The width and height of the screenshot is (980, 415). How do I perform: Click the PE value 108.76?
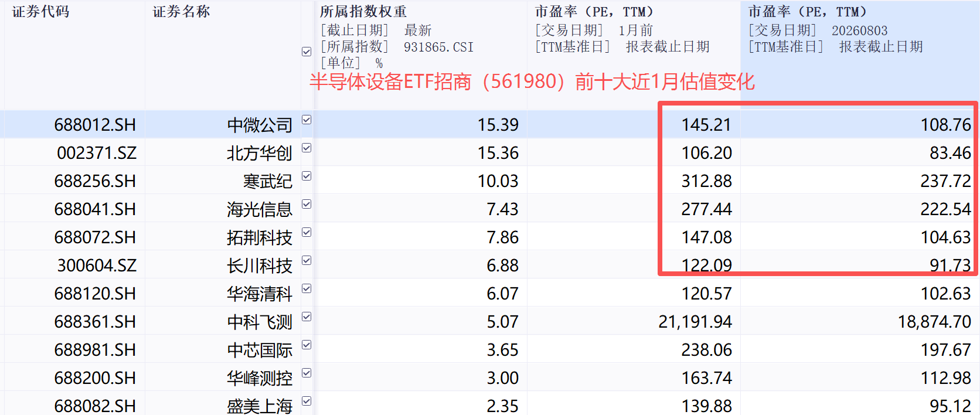coord(946,125)
